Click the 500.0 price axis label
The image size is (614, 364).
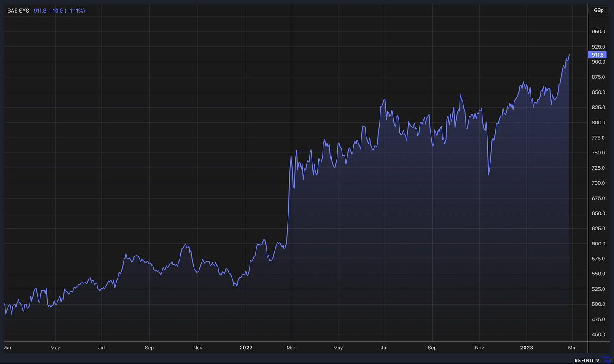tap(598, 305)
